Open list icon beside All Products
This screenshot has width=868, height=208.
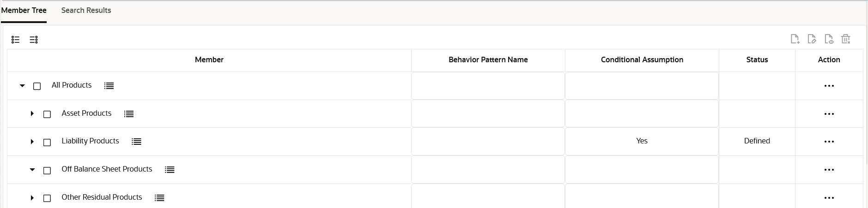[x=109, y=86]
